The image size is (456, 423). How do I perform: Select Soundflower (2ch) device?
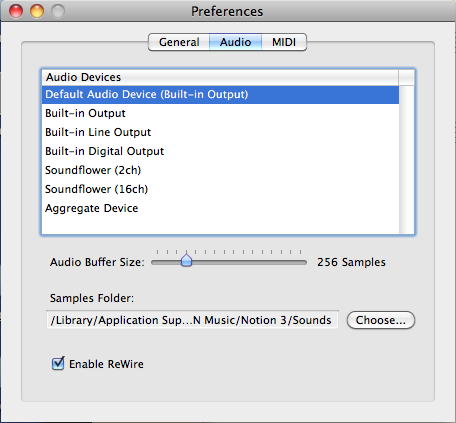click(x=220, y=170)
